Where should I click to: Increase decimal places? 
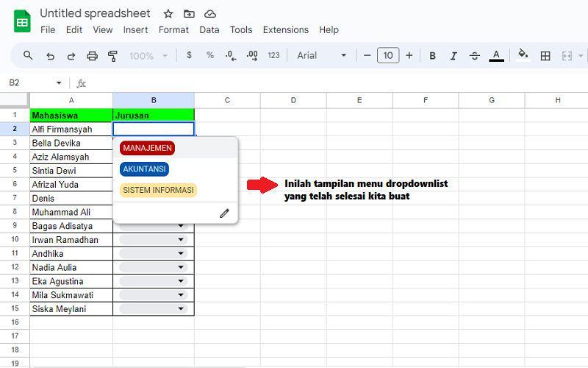(252, 56)
